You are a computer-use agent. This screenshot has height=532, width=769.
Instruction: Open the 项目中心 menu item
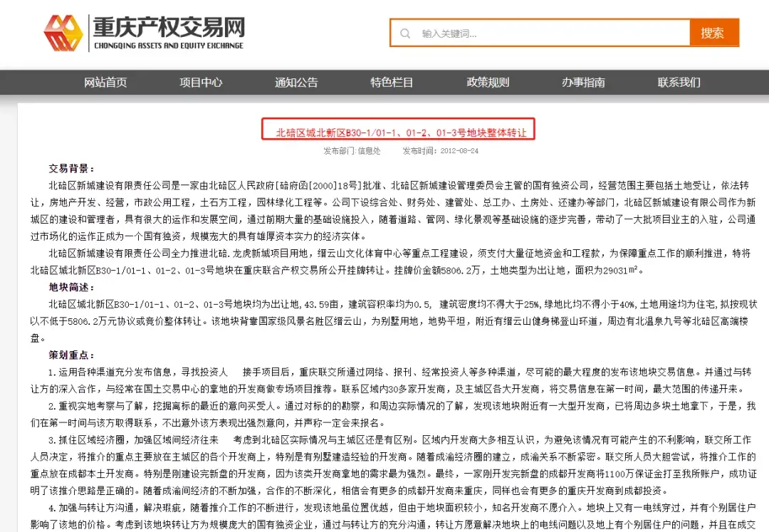coord(201,83)
